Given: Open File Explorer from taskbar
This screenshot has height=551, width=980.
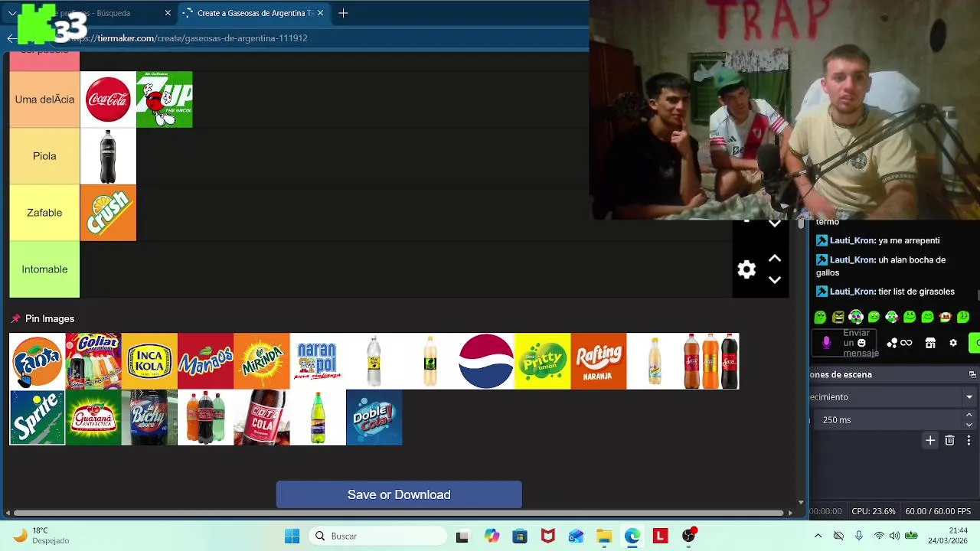Looking at the screenshot, I should click(x=604, y=536).
